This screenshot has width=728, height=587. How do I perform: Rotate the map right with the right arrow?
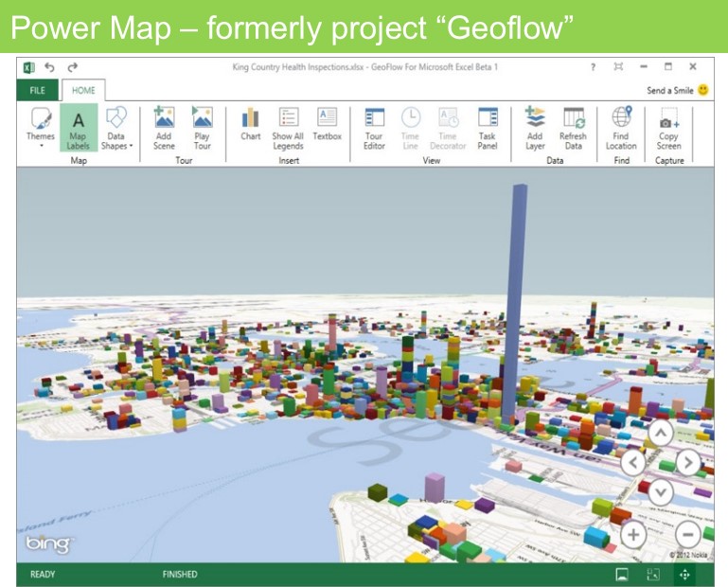pos(688,462)
